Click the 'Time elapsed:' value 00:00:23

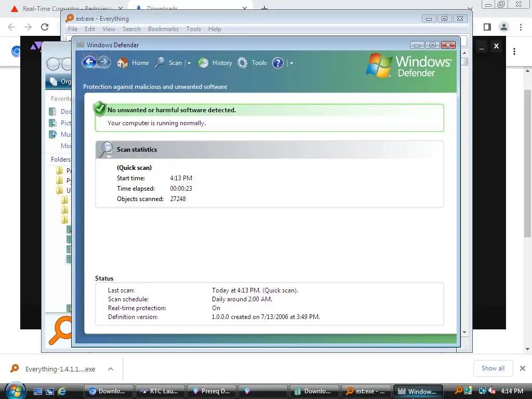181,188
